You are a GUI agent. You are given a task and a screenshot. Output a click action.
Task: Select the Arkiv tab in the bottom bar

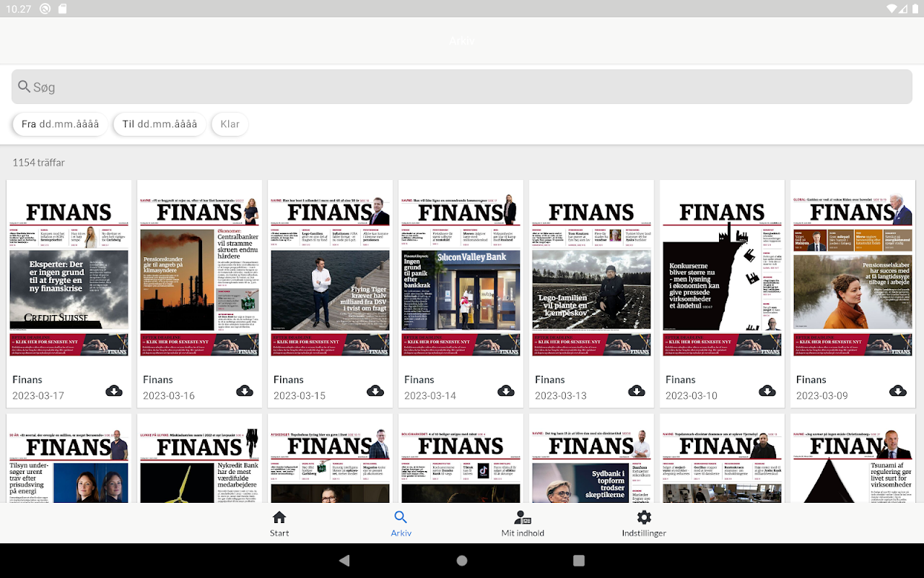point(401,524)
